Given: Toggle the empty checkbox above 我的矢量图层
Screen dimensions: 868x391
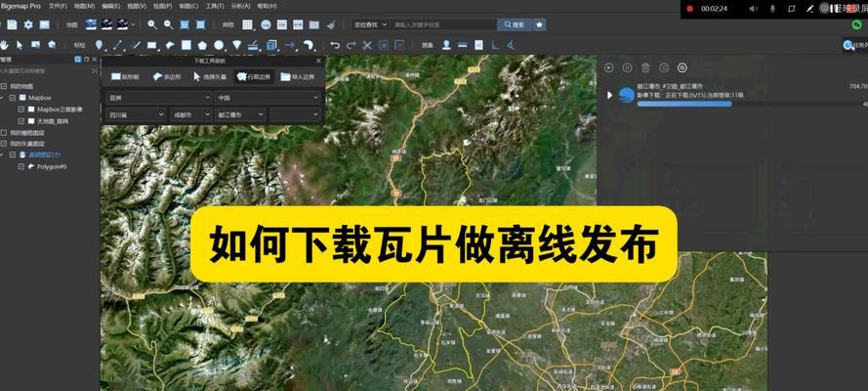Looking at the screenshot, I should point(4,132).
